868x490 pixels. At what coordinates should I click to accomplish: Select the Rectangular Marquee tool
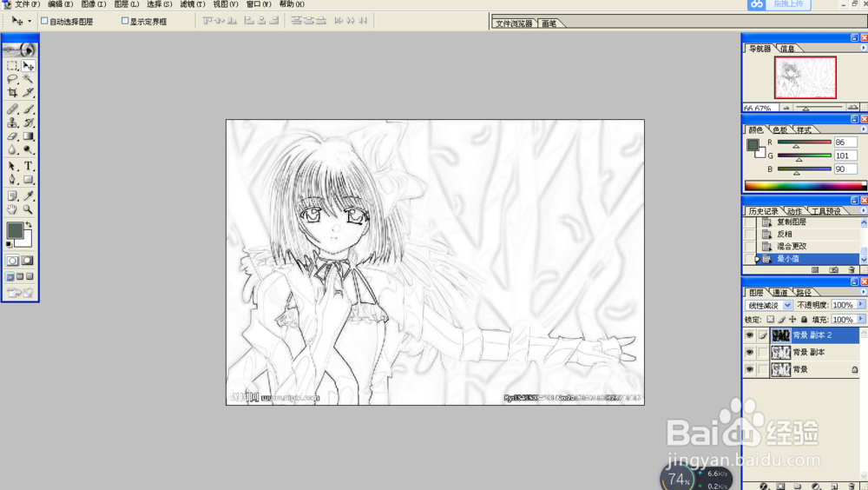(12, 65)
